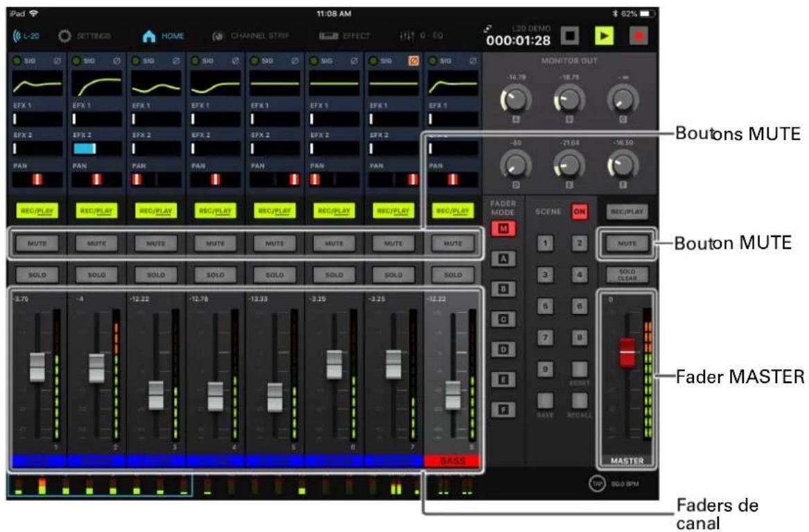Click the scene RECALL button

point(580,400)
